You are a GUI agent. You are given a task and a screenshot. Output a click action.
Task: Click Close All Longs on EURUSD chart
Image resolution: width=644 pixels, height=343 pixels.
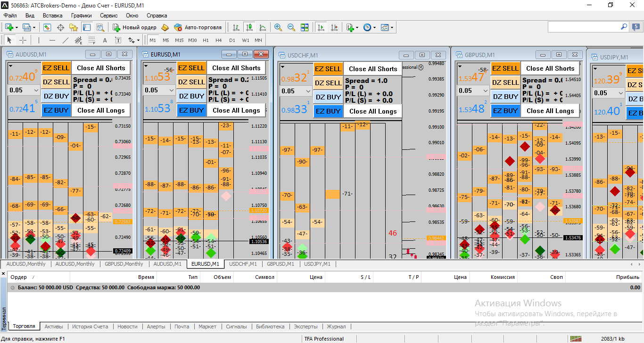[x=236, y=110]
